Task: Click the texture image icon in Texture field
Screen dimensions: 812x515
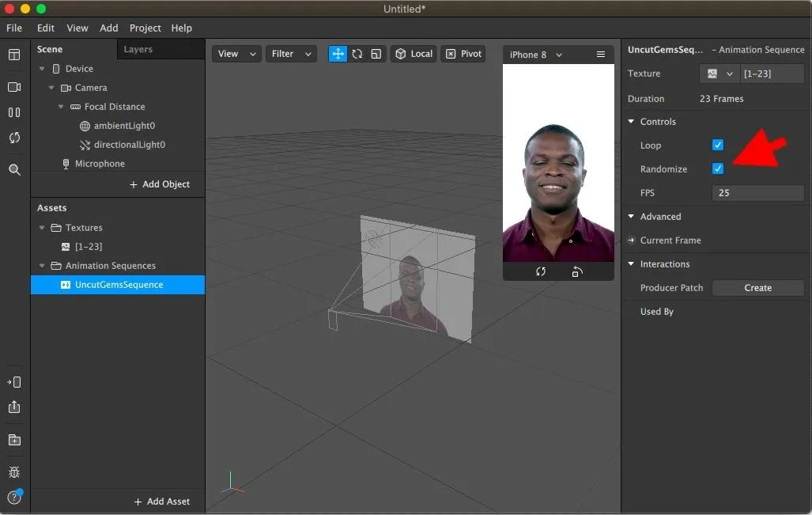Action: click(712, 74)
